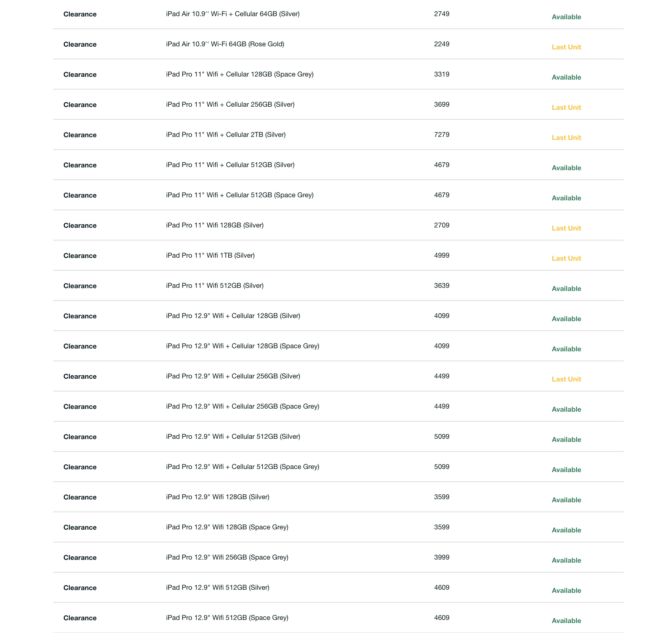Select iPad Air Wi-Fi + Cellular 64GB Silver
This screenshot has width=672, height=634.
point(232,14)
